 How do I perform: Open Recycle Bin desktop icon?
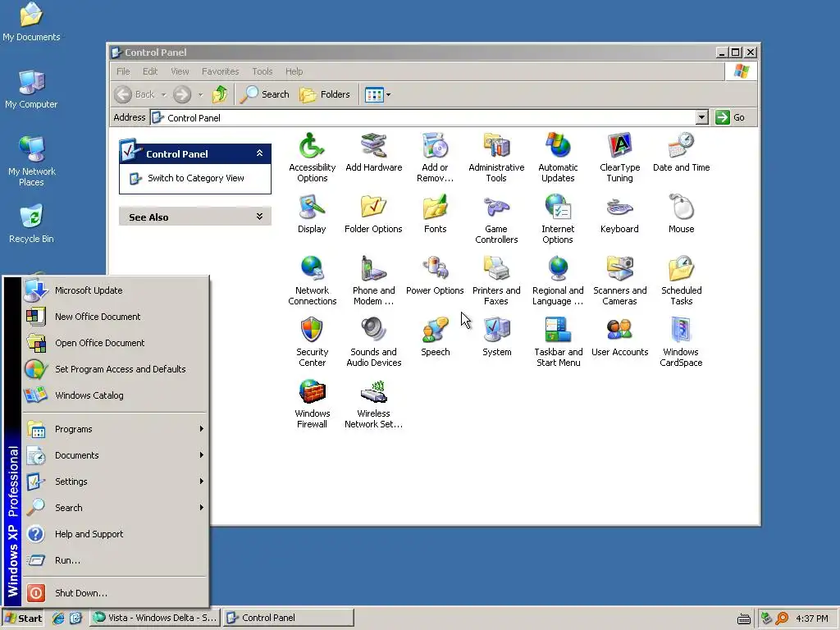(x=31, y=224)
